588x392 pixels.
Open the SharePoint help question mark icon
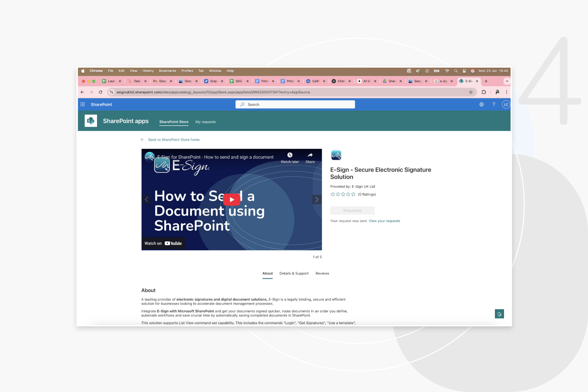(494, 105)
